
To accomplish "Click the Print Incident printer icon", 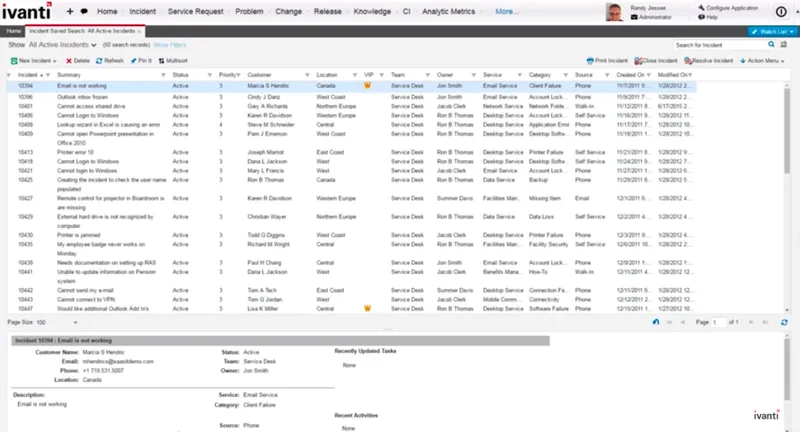I will click(x=590, y=61).
